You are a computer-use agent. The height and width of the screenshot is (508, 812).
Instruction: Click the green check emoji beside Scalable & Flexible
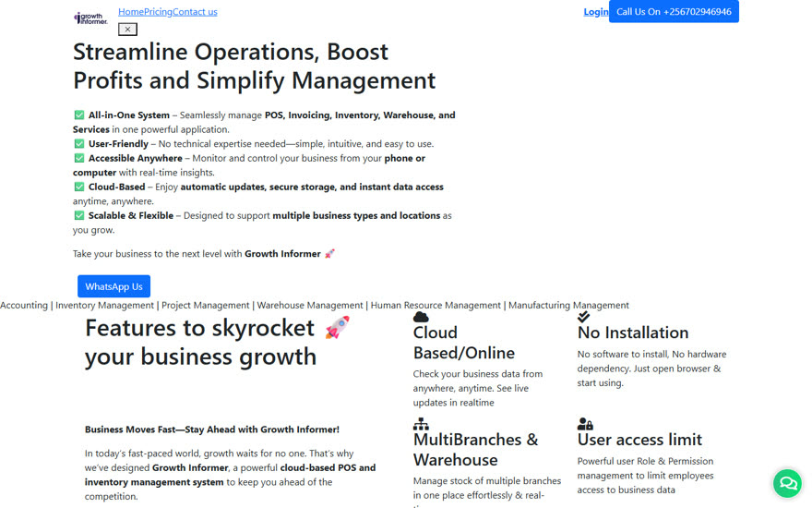pyautogui.click(x=79, y=215)
